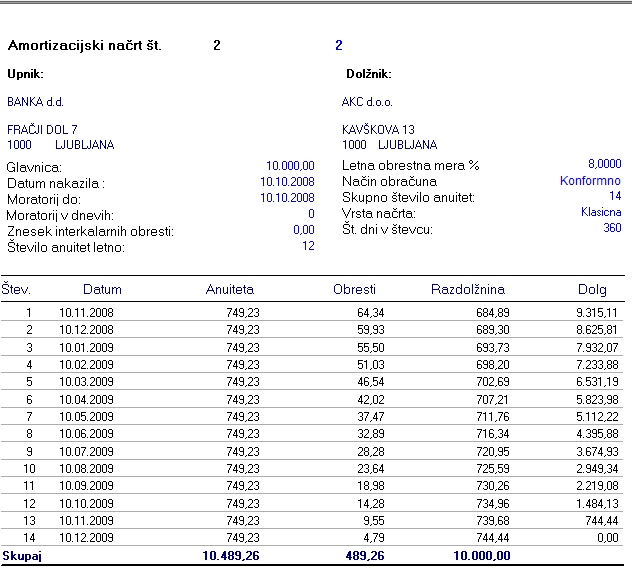Click the total annuity 10.489,26 in Skupaj row

231,554
